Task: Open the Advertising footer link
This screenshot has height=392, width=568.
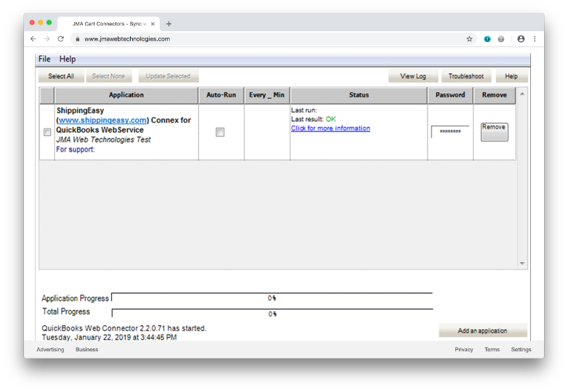Action: [50, 350]
